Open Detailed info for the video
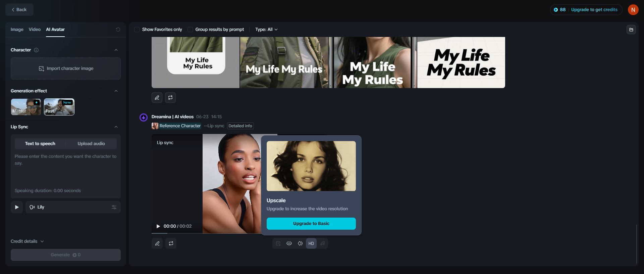 click(x=240, y=126)
